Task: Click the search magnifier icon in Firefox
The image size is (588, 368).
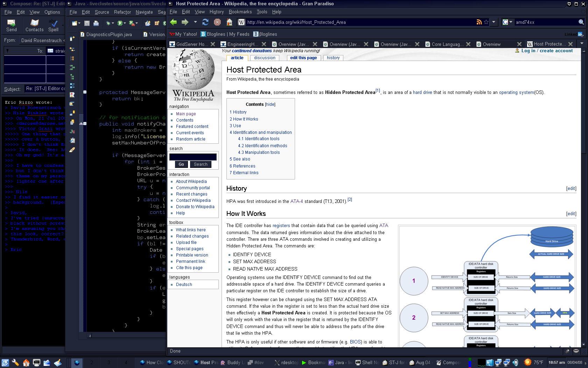Action: coord(581,22)
